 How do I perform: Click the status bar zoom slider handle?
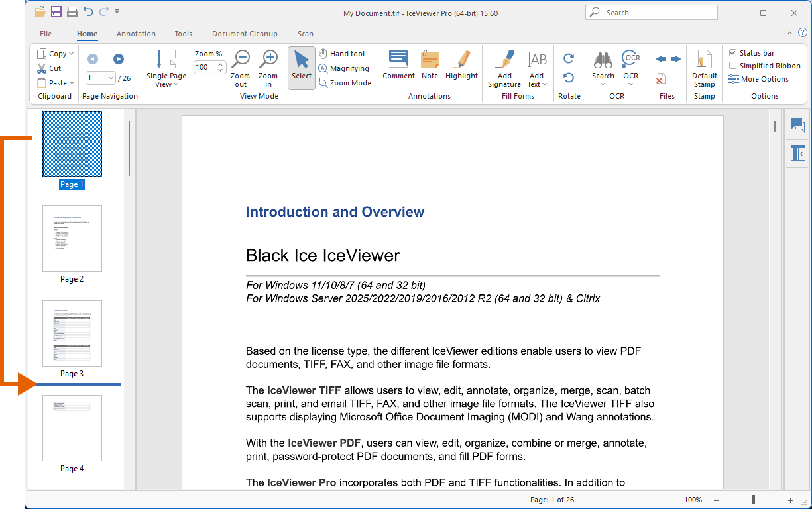tap(753, 500)
